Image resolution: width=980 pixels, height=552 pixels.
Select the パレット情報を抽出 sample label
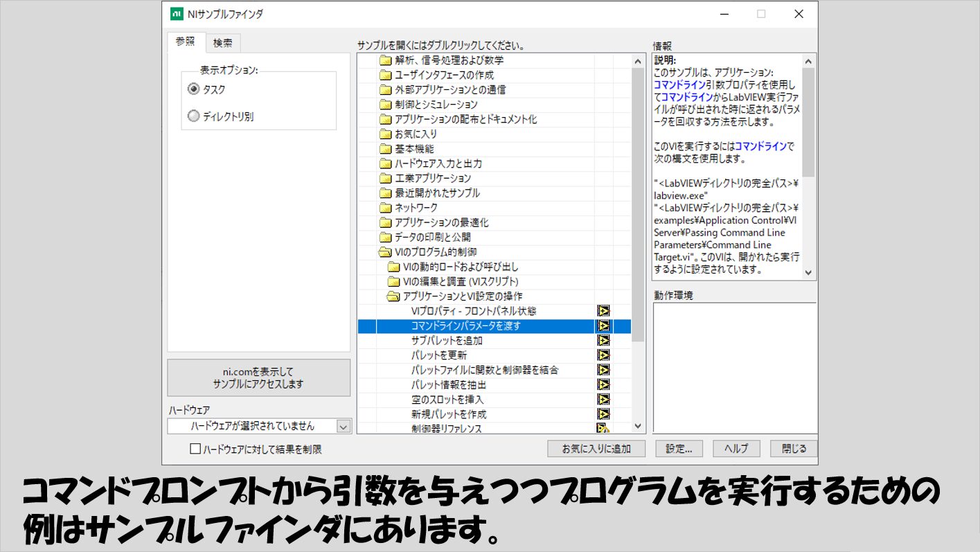coord(449,384)
